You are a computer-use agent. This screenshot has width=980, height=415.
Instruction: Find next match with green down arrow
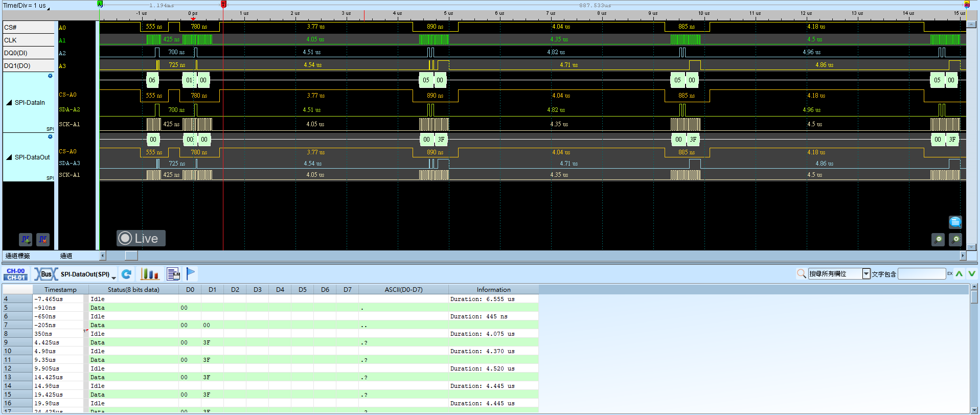click(972, 274)
